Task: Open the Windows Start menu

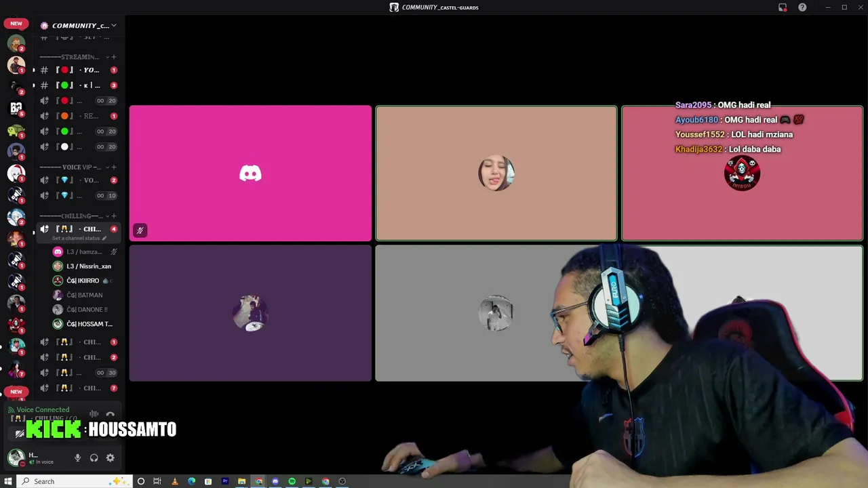Action: pos(8,481)
